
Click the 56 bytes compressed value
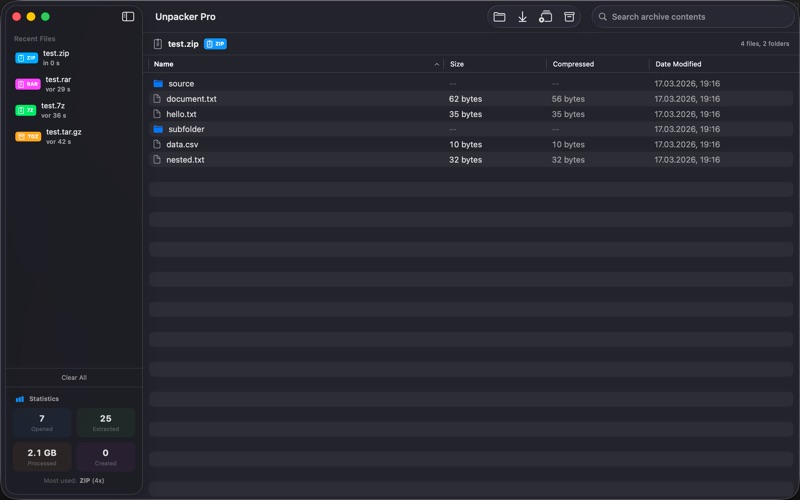pos(568,99)
